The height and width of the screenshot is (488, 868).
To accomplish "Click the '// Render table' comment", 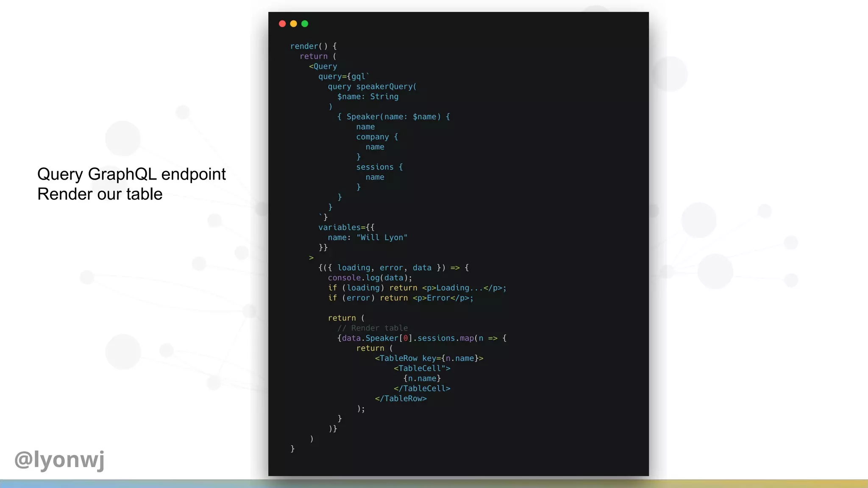I will click(373, 328).
